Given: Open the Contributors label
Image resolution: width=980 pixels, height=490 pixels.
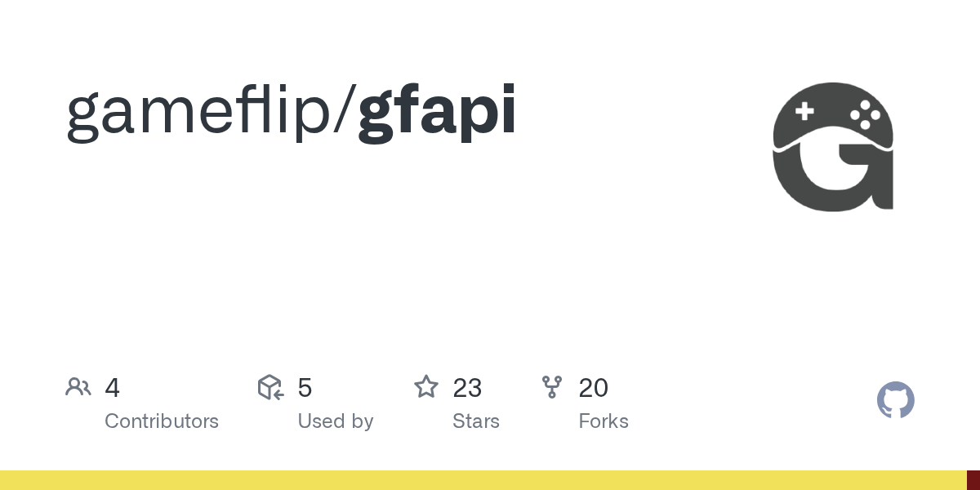Looking at the screenshot, I should pos(162,421).
